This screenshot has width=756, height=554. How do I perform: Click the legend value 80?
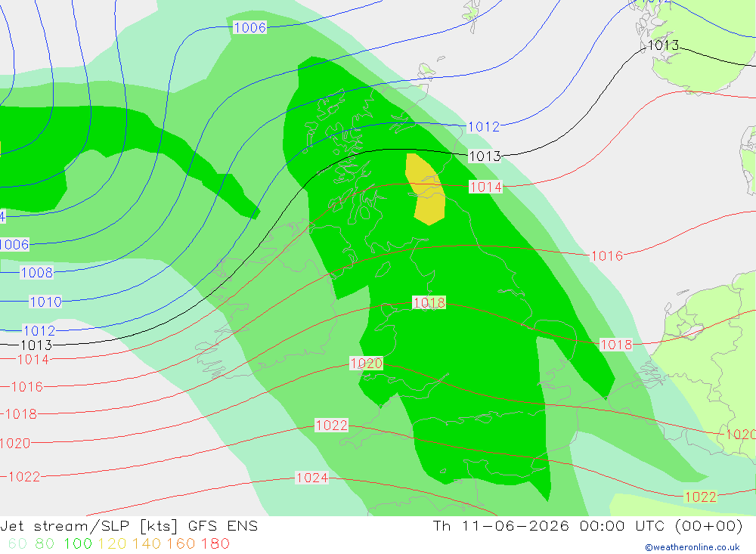click(x=45, y=543)
